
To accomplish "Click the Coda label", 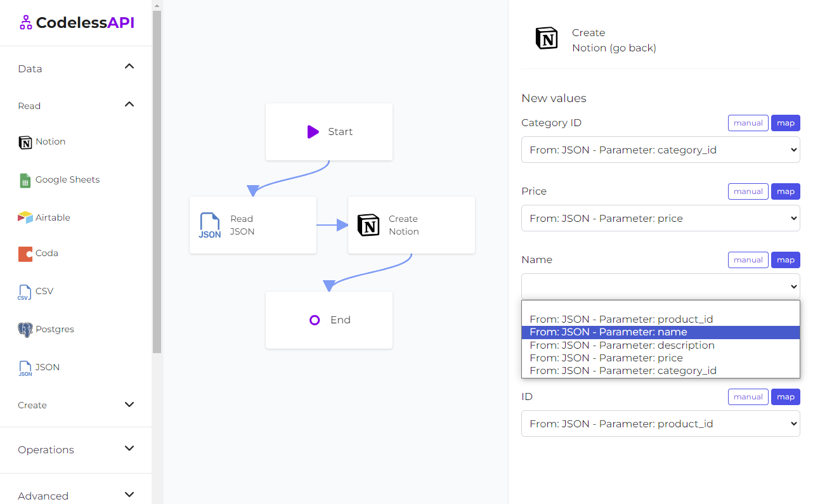I will click(x=47, y=253).
